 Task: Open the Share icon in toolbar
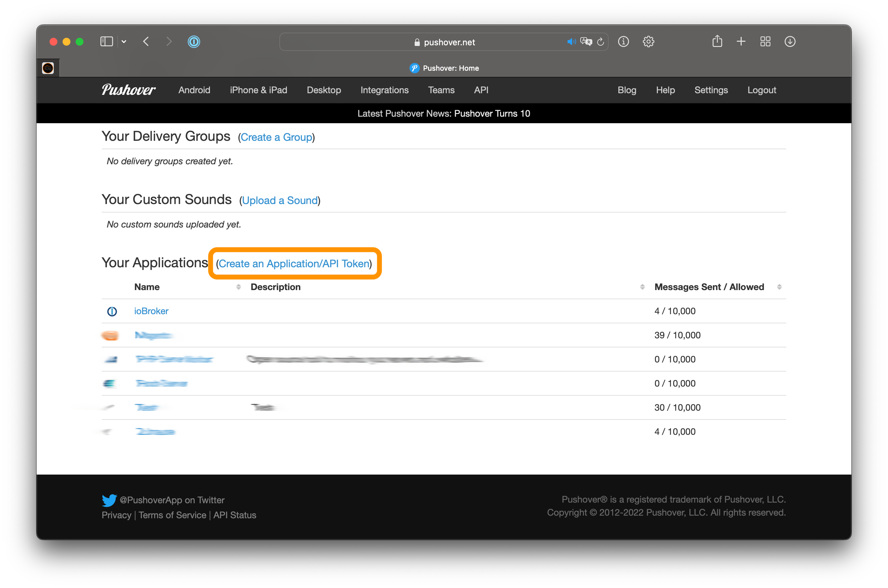[717, 41]
